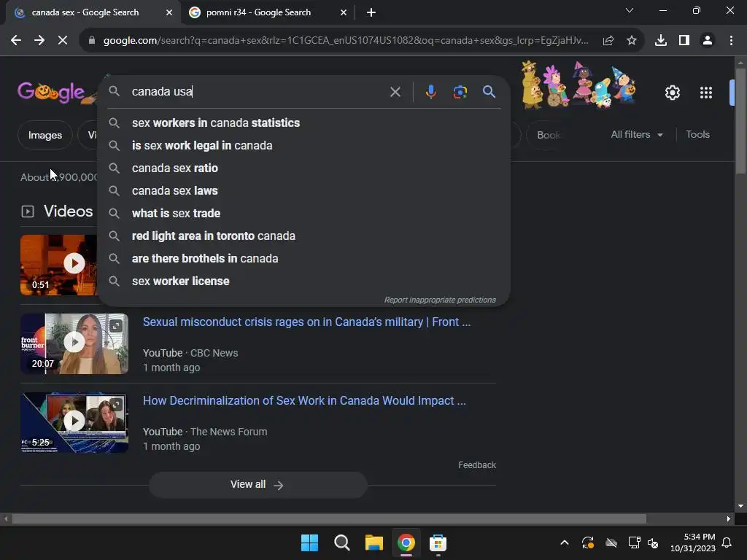This screenshot has width=747, height=560.
Task: Bookmark this tab with star
Action: (x=632, y=41)
